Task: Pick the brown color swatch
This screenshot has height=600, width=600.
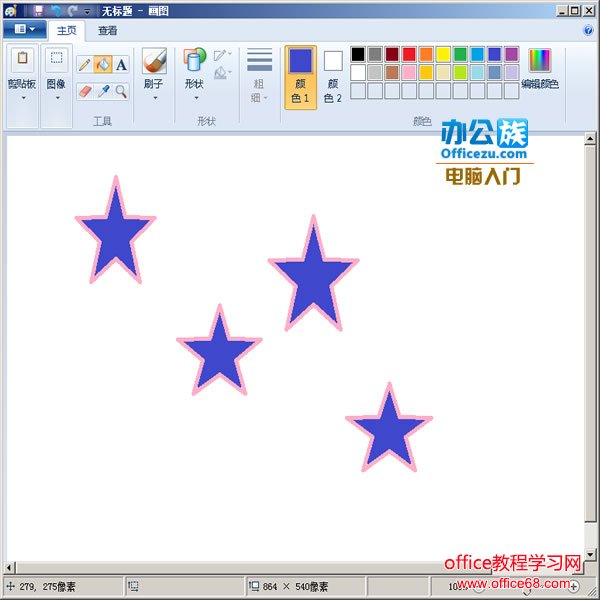Action: pyautogui.click(x=392, y=73)
